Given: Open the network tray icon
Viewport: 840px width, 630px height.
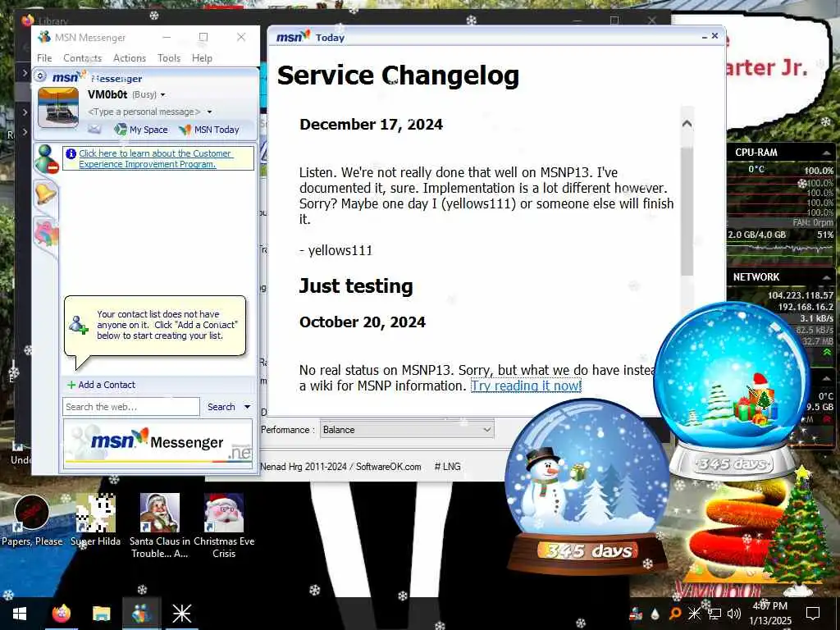Looking at the screenshot, I should pyautogui.click(x=714, y=614).
